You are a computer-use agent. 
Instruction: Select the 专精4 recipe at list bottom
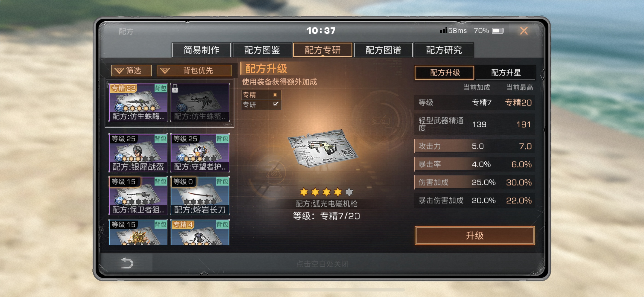pos(200,232)
